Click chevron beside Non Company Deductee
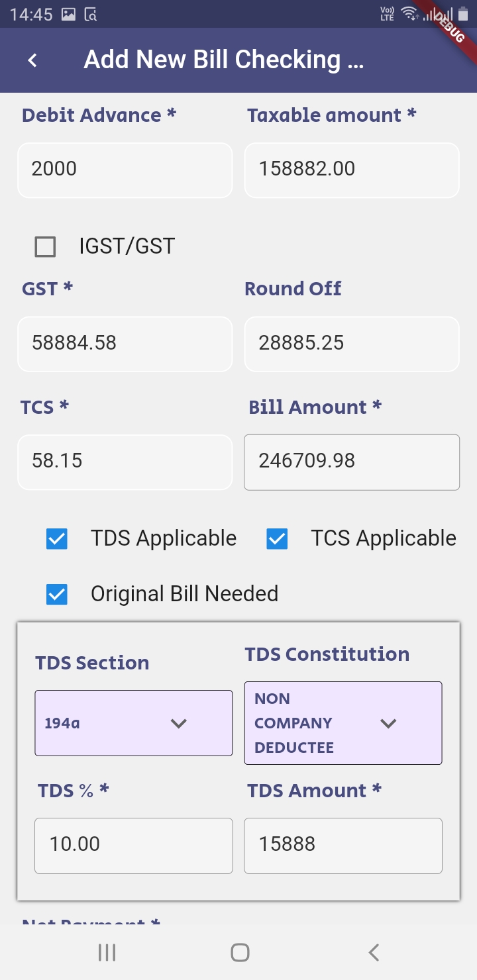Image resolution: width=477 pixels, height=980 pixels. (388, 723)
